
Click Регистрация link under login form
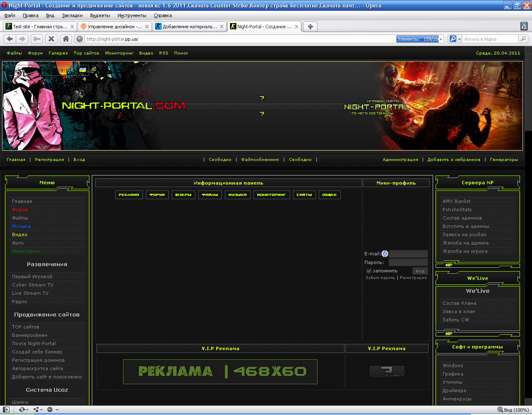[x=413, y=278]
